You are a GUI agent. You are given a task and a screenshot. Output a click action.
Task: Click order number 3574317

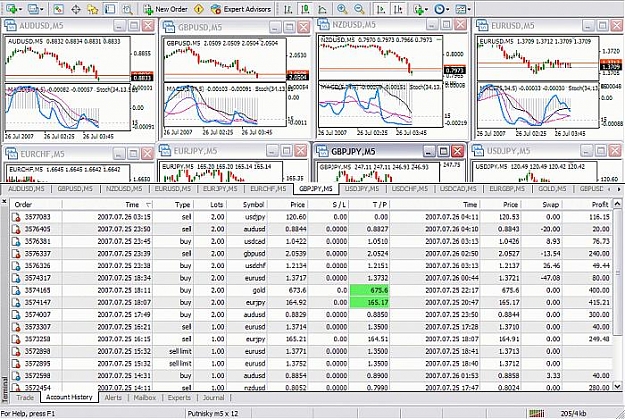point(37,278)
